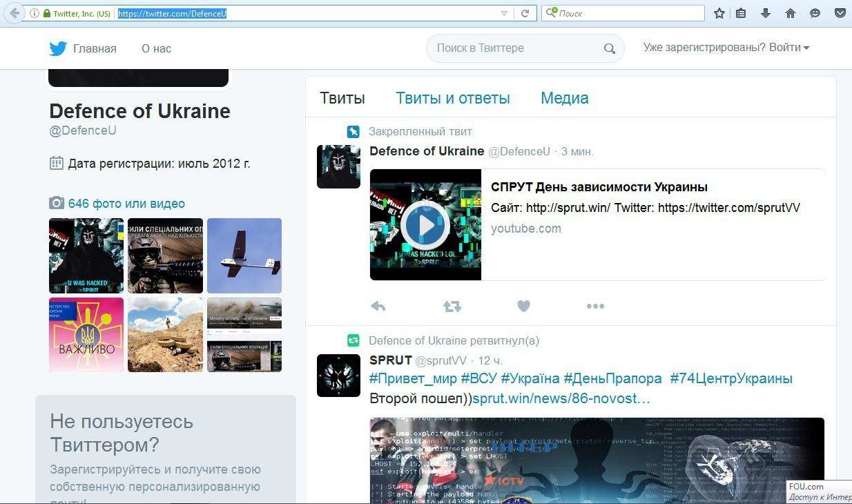The height and width of the screenshot is (504, 852).
Task: Reload the page with refresh button
Action: (x=525, y=13)
